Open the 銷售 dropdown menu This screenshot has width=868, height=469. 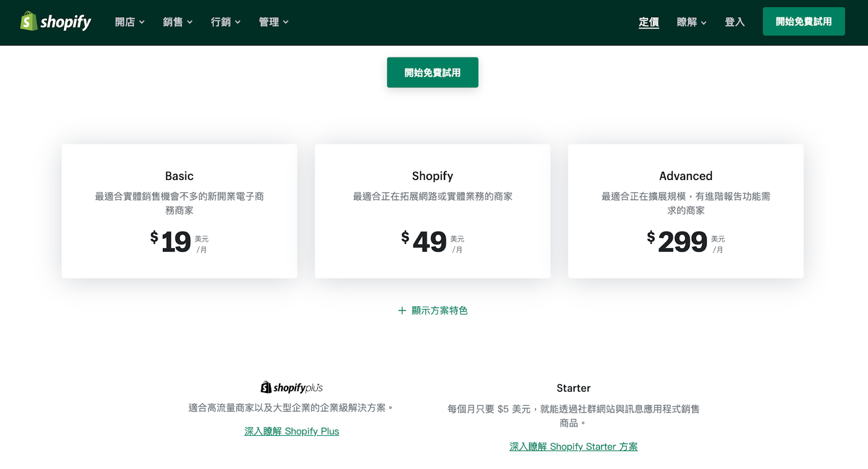tap(177, 22)
